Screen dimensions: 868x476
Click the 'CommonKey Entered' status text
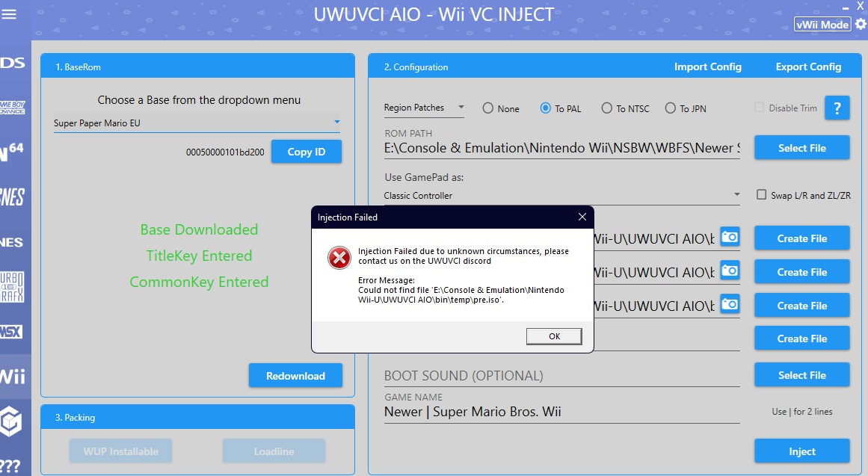tap(199, 282)
